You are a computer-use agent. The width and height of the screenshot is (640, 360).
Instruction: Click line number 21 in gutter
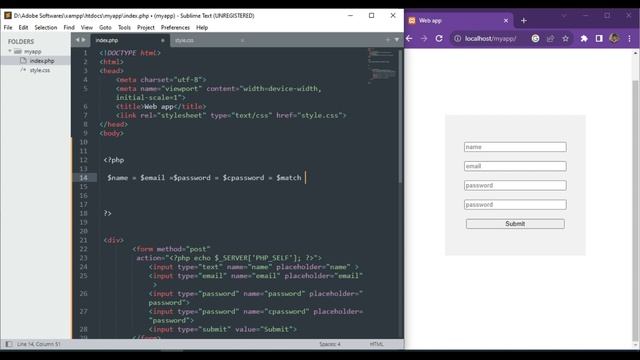click(x=84, y=240)
